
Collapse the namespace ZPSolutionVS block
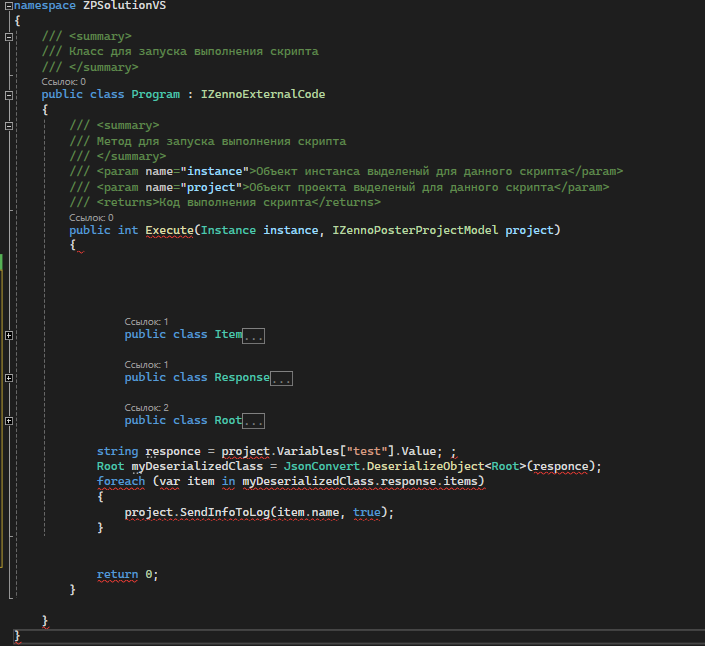[x=9, y=6]
